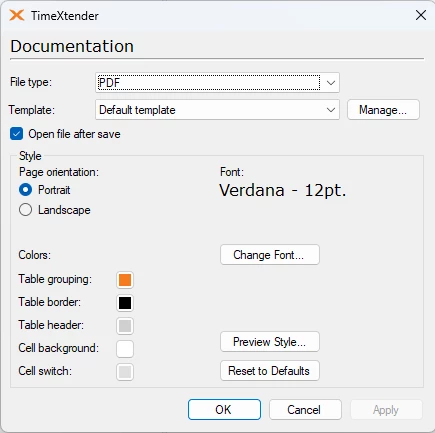Open Preview Style window
Viewport: 435px width, 433px height.
pos(270,342)
